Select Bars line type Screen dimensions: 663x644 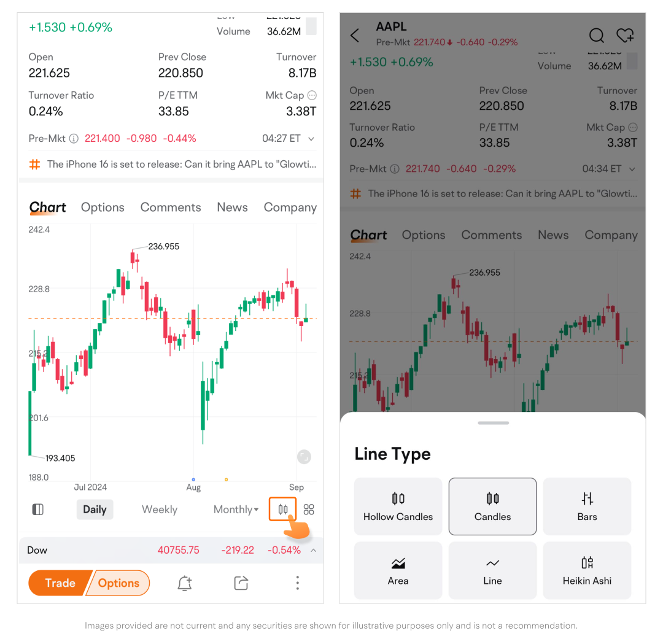coord(587,506)
